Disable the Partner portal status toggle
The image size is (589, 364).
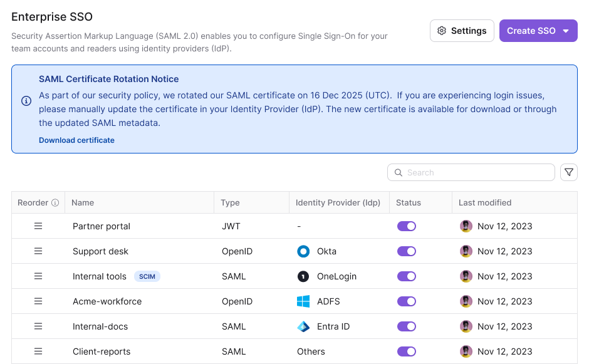pyautogui.click(x=407, y=226)
